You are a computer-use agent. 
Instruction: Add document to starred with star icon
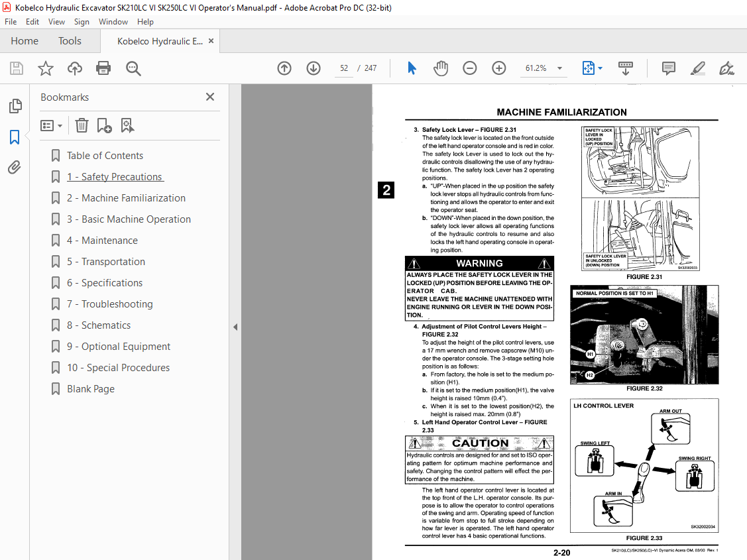[x=46, y=68]
